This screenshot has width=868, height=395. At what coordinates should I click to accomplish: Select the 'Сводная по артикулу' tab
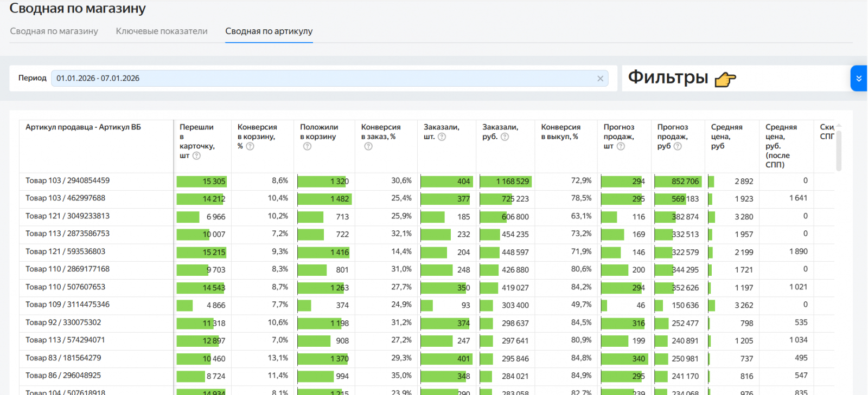[x=269, y=31]
